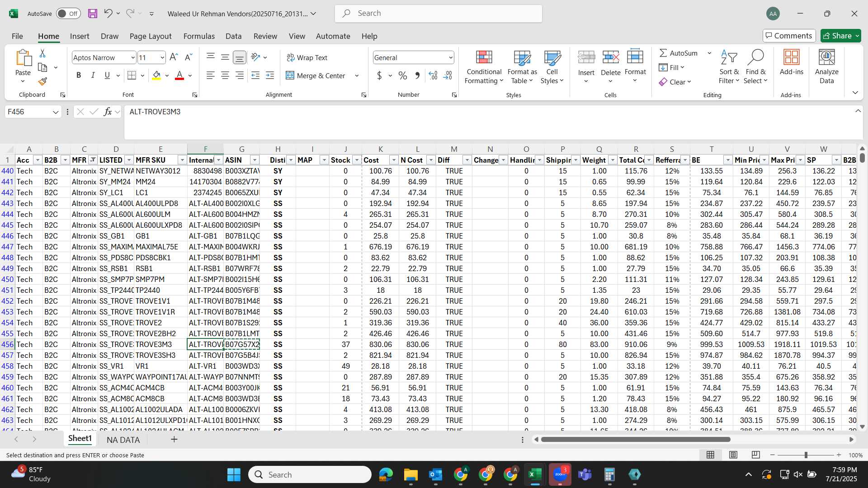Open Comments pane button
This screenshot has height=488, width=868.
pyautogui.click(x=789, y=36)
